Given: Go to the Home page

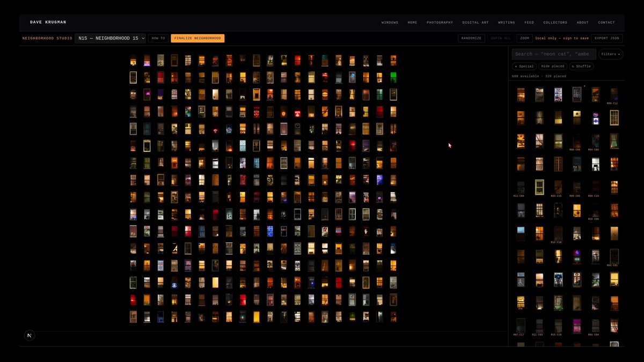Looking at the screenshot, I should pos(412,23).
